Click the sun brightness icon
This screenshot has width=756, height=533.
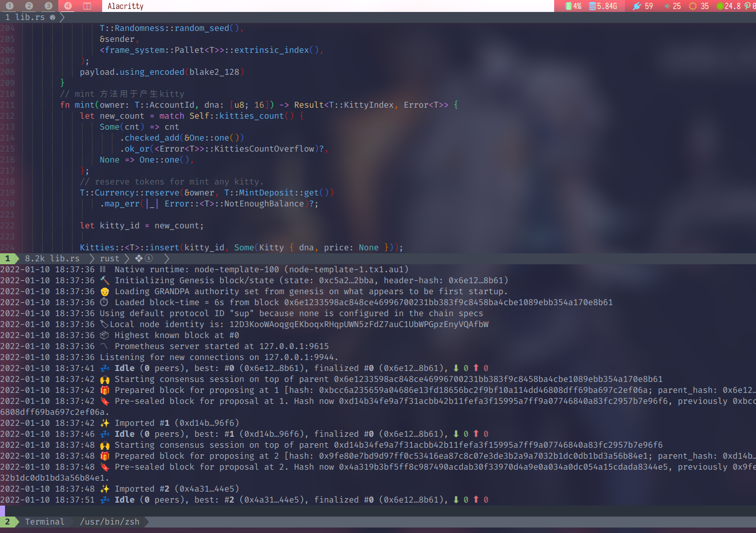(693, 6)
